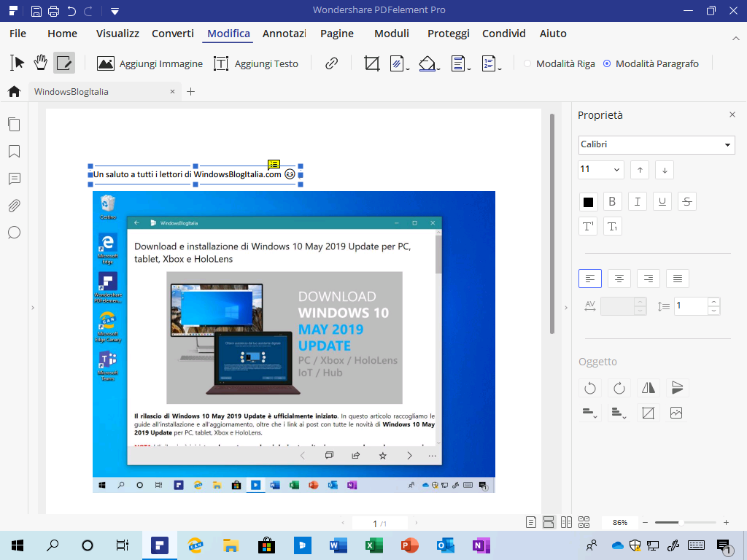Apply superscript formatting

pos(589,226)
